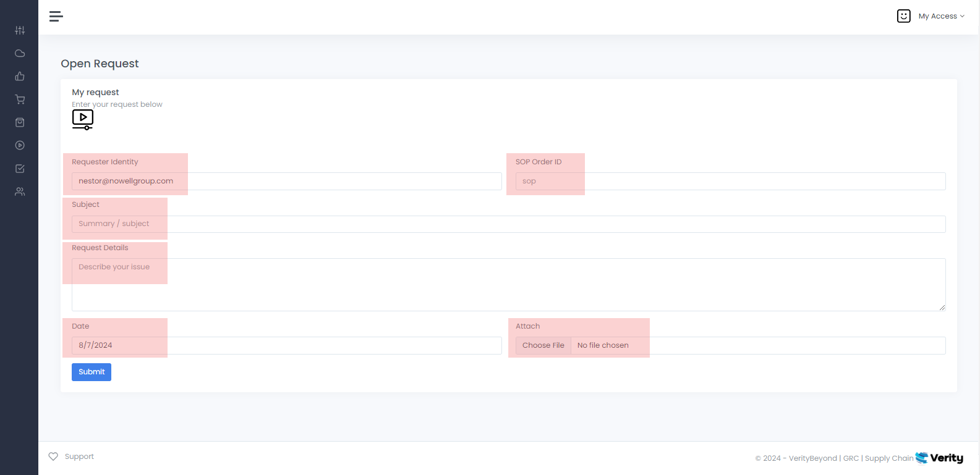The height and width of the screenshot is (475, 980).
Task: Click the sliders icon in the sidebar
Action: [20, 30]
